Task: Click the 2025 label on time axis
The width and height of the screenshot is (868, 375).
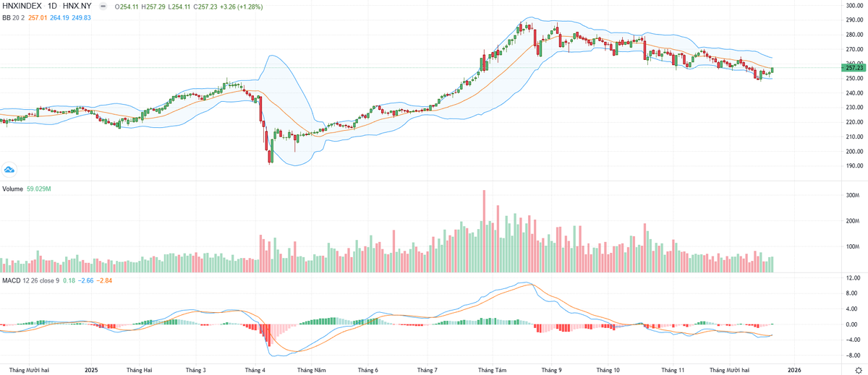Action: 91,370
